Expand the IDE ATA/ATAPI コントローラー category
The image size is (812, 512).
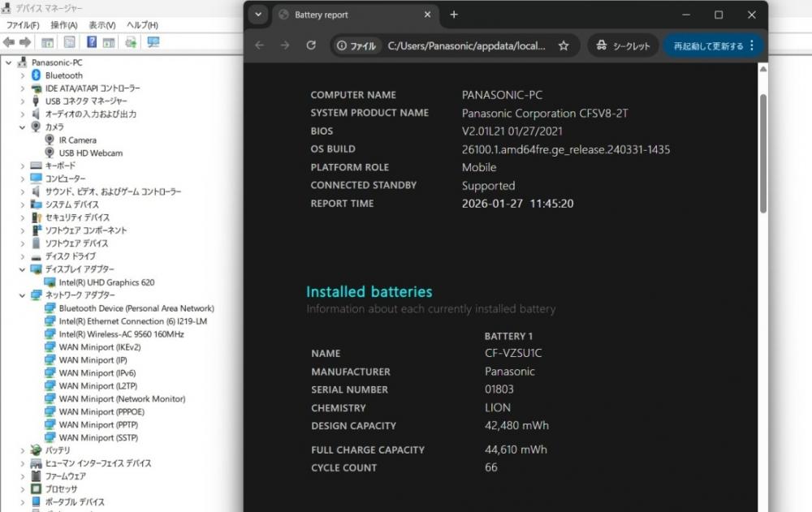pos(22,88)
